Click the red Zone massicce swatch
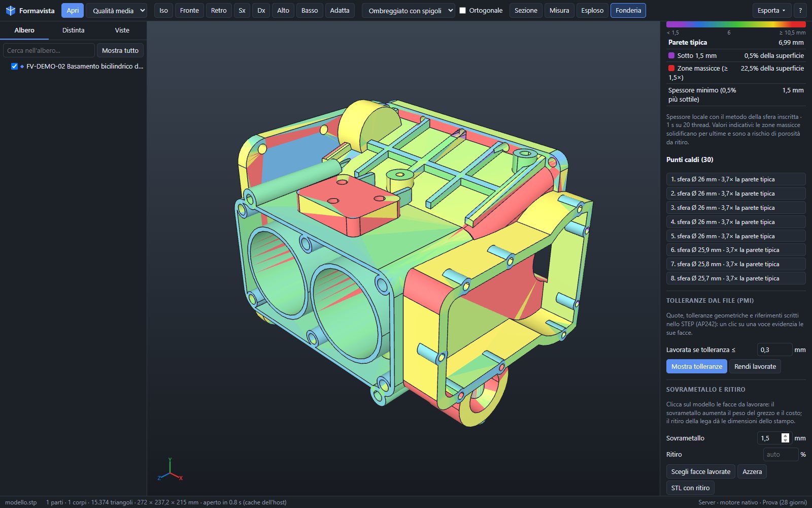This screenshot has width=812, height=508. pos(671,68)
